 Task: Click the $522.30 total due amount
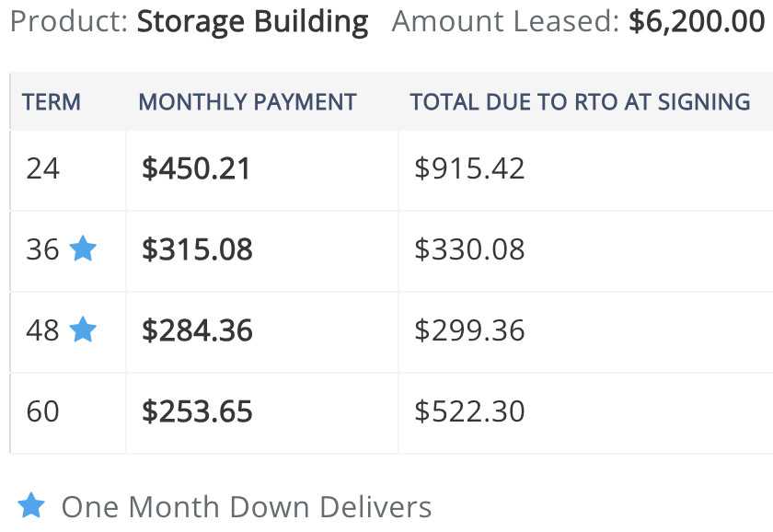tap(469, 411)
